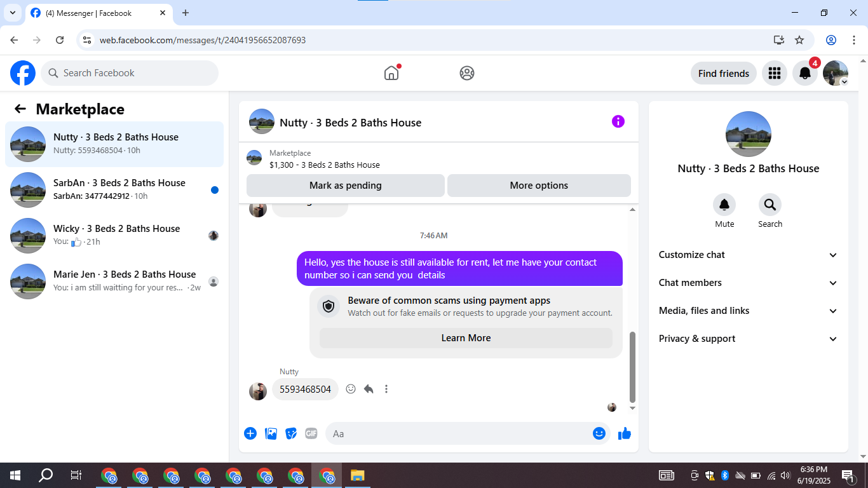Reply to the 5593468504 message
The width and height of the screenshot is (868, 488).
(369, 389)
